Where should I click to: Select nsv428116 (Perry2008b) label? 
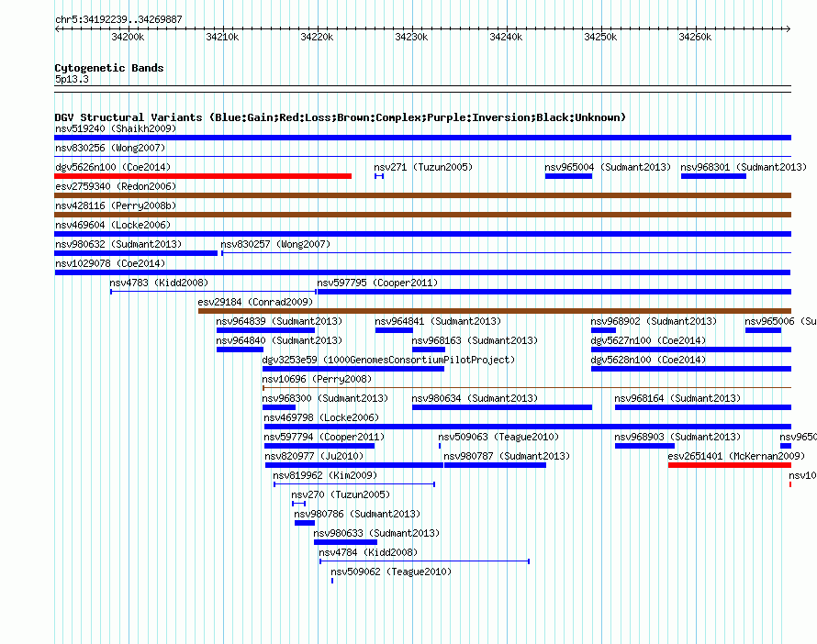[116, 205]
